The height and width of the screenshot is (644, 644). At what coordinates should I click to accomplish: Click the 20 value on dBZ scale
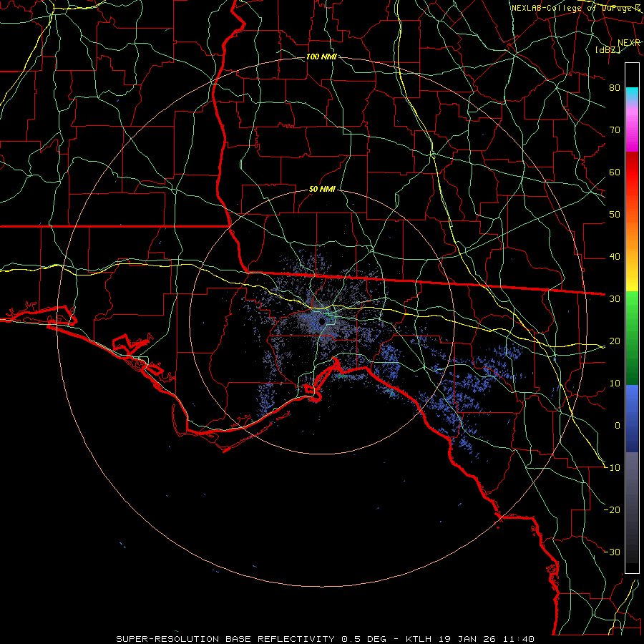click(615, 341)
